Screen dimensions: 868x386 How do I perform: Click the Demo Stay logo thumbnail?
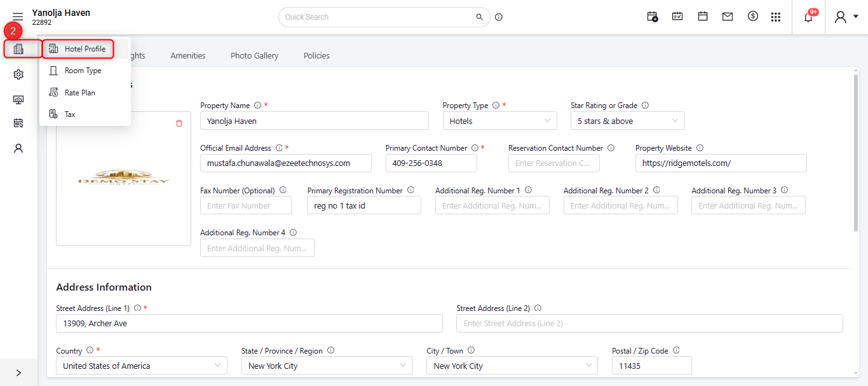[124, 179]
